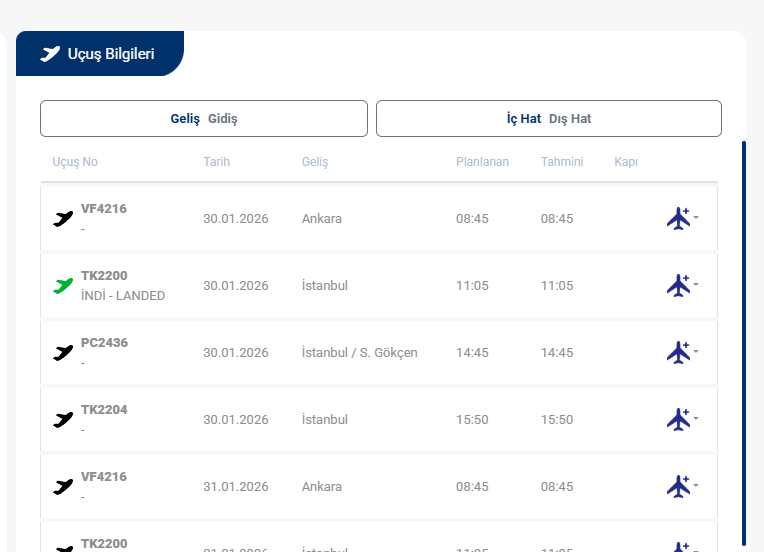The image size is (764, 552).
Task: Click the Uçuş No column header
Action: tap(75, 162)
